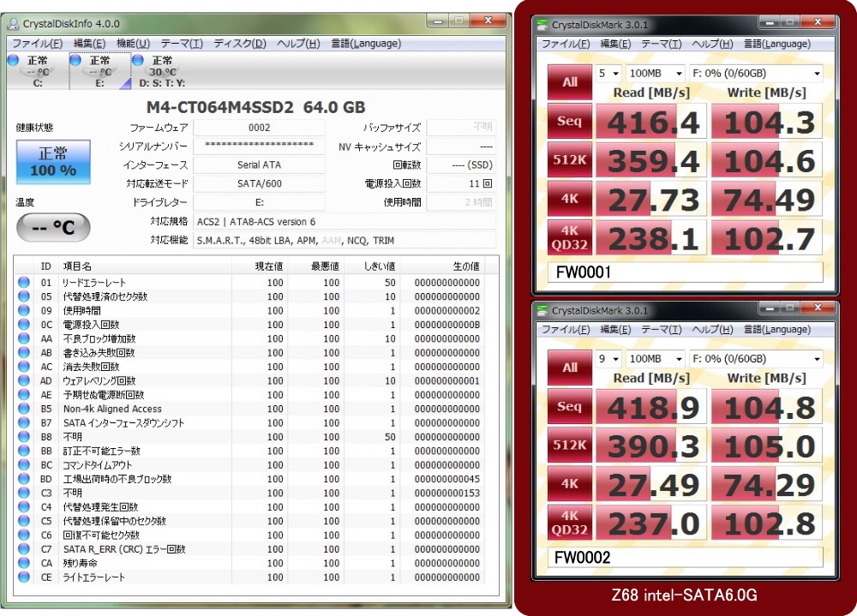The height and width of the screenshot is (616, 857).
Task: Click the 項目名 column header
Action: 146,266
